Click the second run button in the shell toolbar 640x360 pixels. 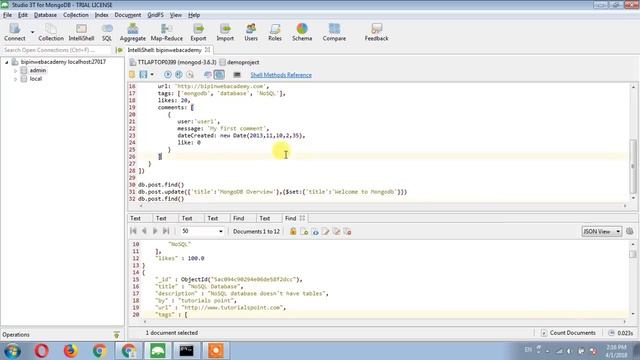(x=179, y=75)
